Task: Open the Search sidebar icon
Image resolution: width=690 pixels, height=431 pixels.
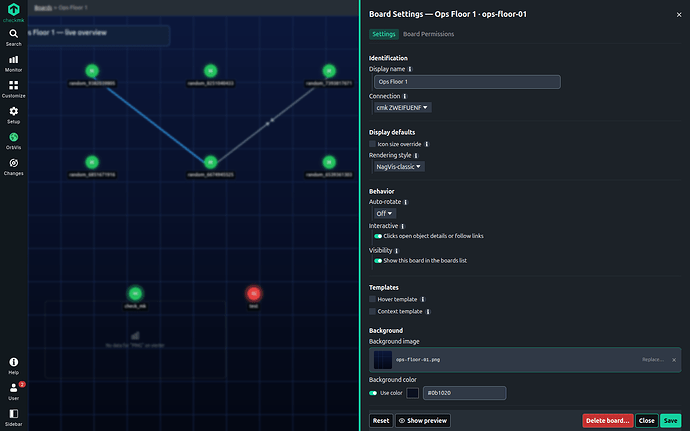Action: click(14, 37)
